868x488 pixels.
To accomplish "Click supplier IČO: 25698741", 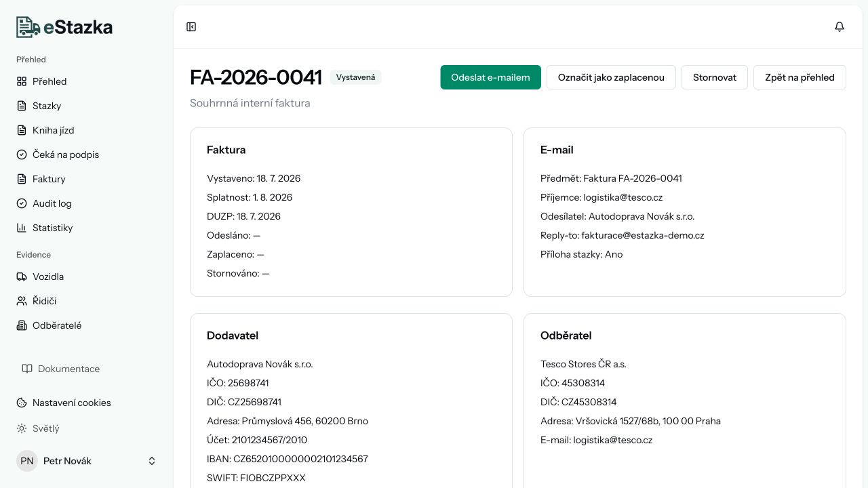I will coord(238,383).
